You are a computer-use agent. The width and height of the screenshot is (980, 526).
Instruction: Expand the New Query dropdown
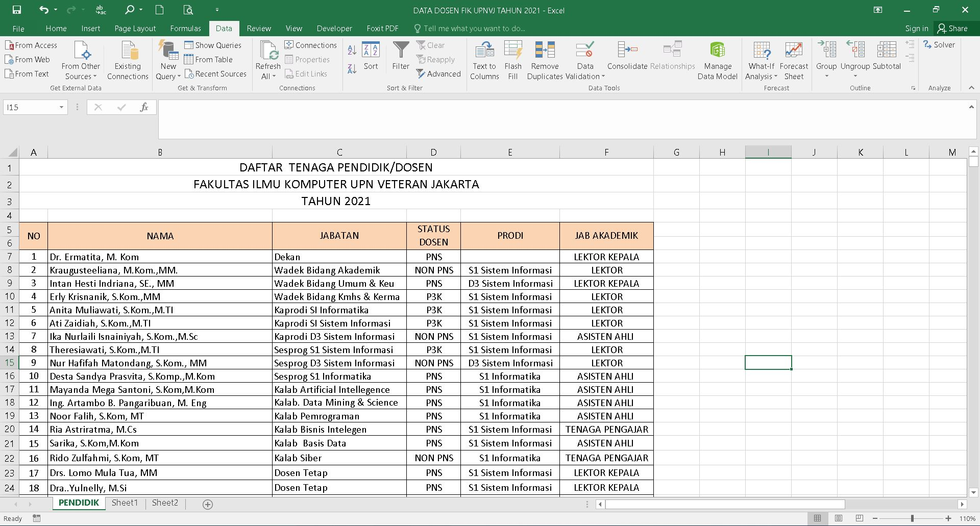179,77
